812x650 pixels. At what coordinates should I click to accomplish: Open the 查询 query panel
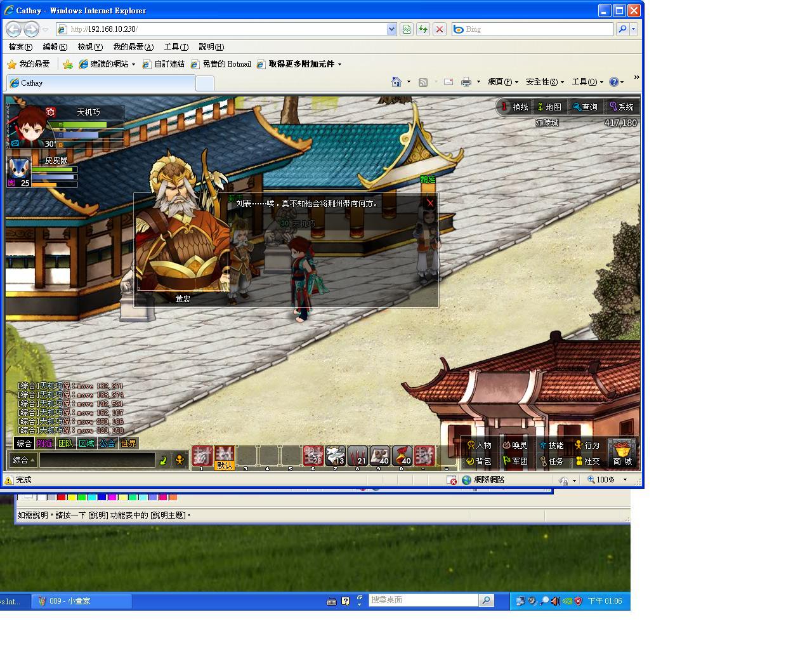(x=585, y=107)
